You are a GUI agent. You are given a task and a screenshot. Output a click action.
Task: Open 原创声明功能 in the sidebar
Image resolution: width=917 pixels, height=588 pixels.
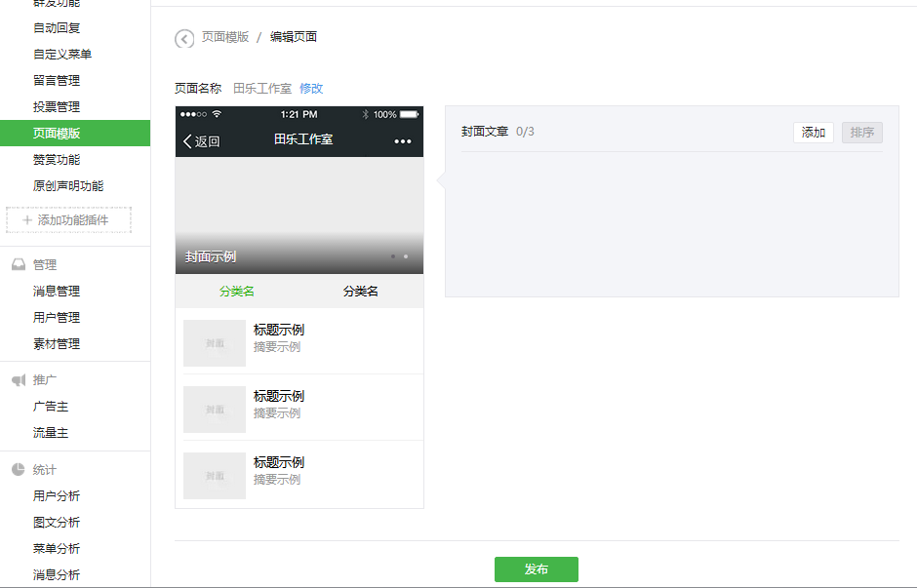click(x=68, y=186)
